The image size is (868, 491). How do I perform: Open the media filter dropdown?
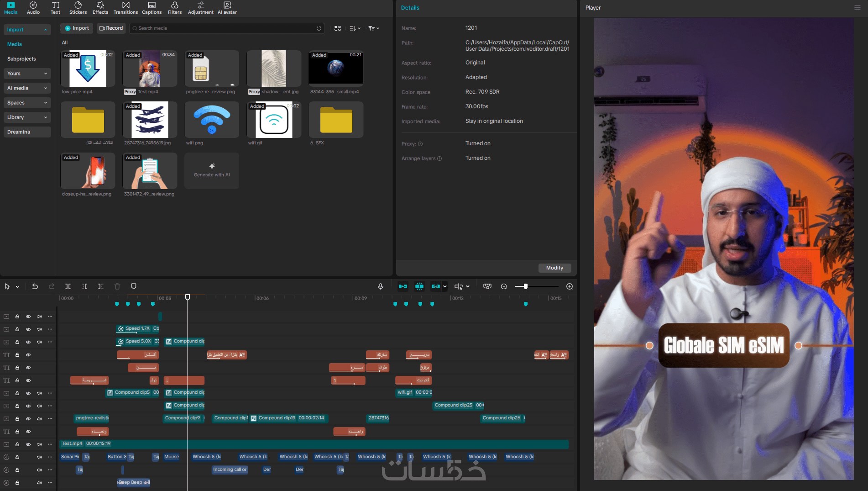click(x=374, y=28)
